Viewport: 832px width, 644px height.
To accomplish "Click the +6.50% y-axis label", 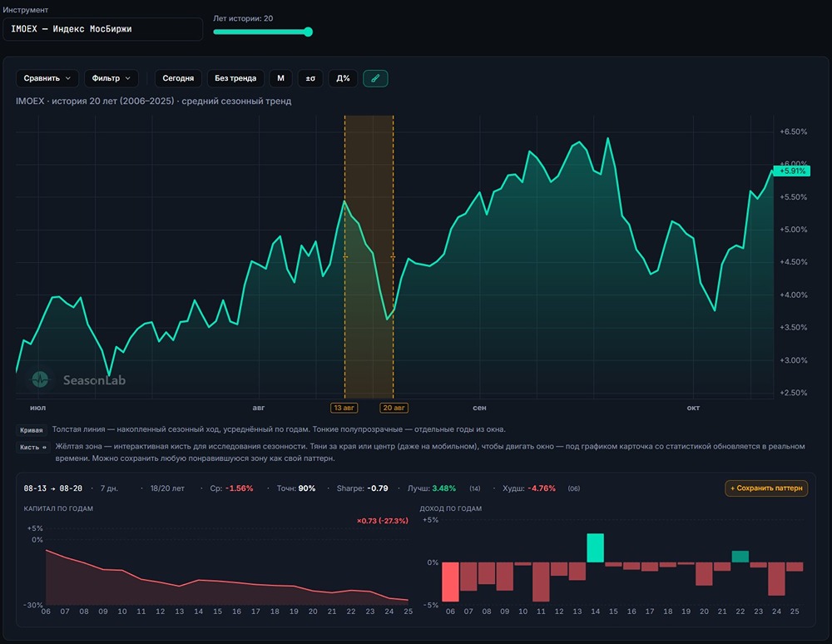I will coord(793,131).
